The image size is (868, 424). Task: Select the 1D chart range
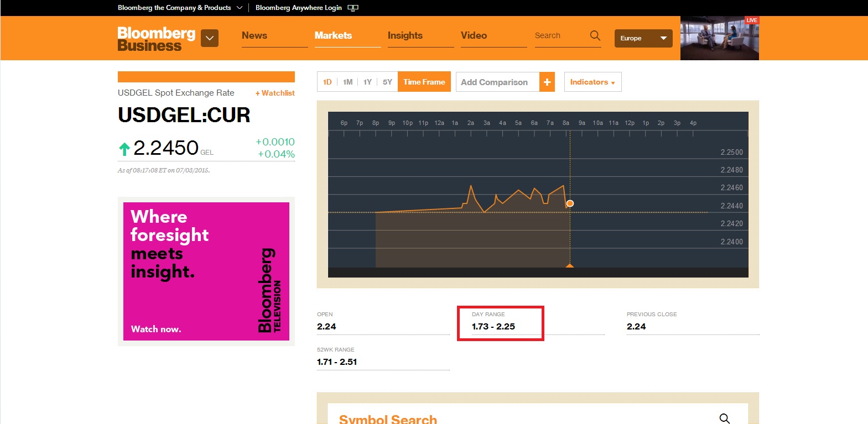pos(328,82)
